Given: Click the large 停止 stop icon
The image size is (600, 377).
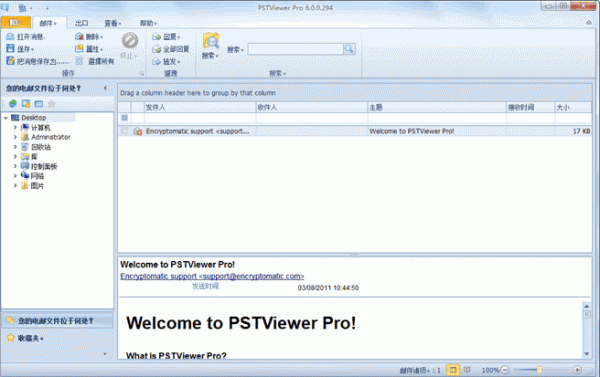Looking at the screenshot, I should click(x=130, y=40).
